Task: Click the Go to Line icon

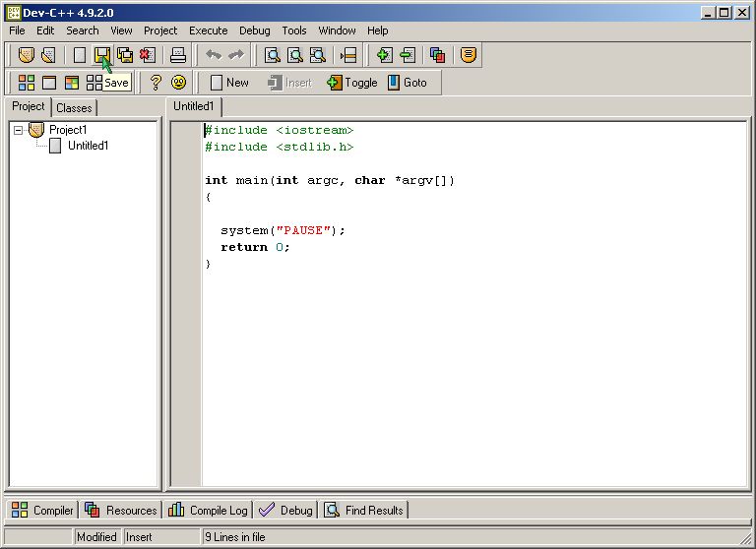Action: click(348, 55)
